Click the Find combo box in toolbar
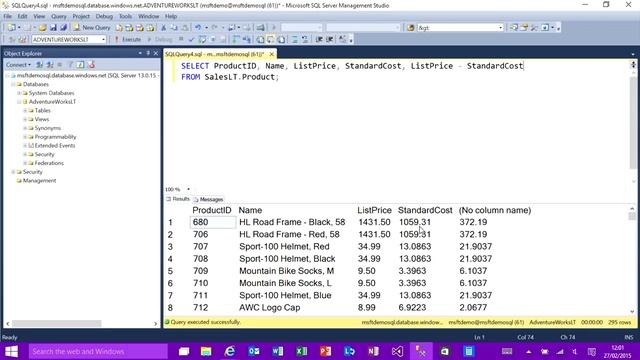 point(460,28)
